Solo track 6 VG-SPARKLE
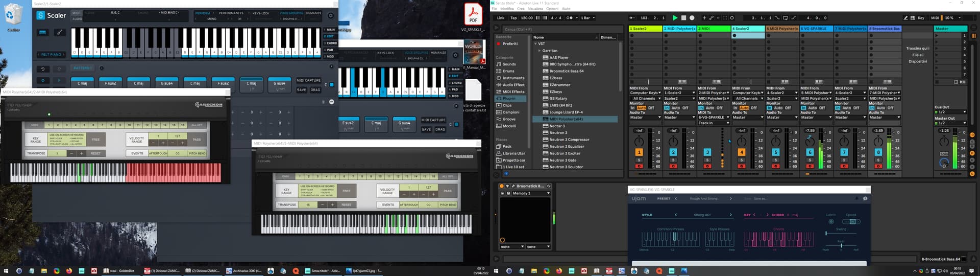Viewport: 980px width, 276px height. pyautogui.click(x=810, y=160)
